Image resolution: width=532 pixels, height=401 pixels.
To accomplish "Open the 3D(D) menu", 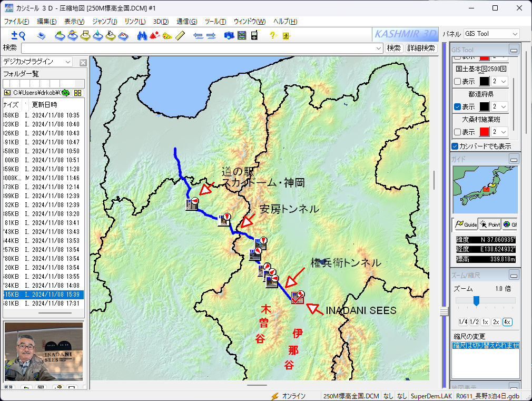I will point(161,22).
